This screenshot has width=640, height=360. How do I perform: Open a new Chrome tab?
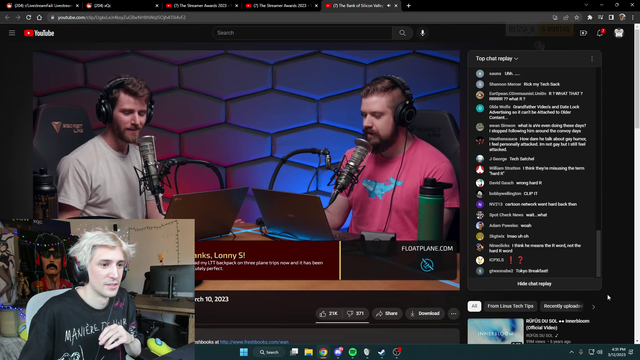[x=409, y=6]
